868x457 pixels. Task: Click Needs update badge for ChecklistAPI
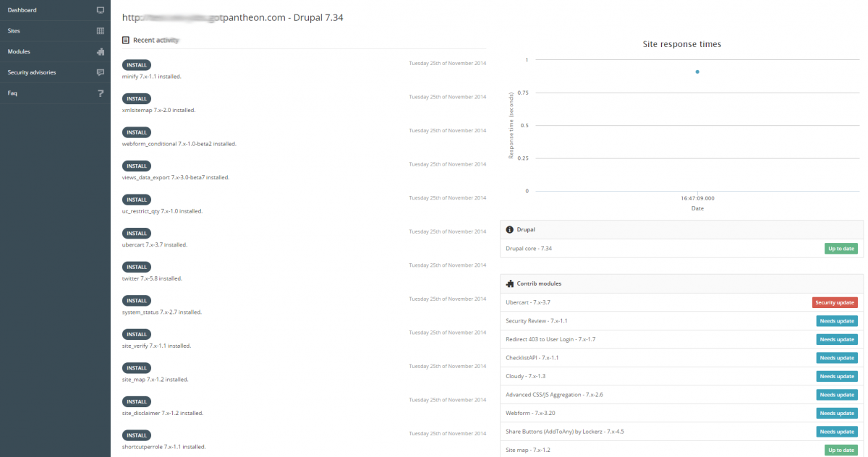pos(837,358)
